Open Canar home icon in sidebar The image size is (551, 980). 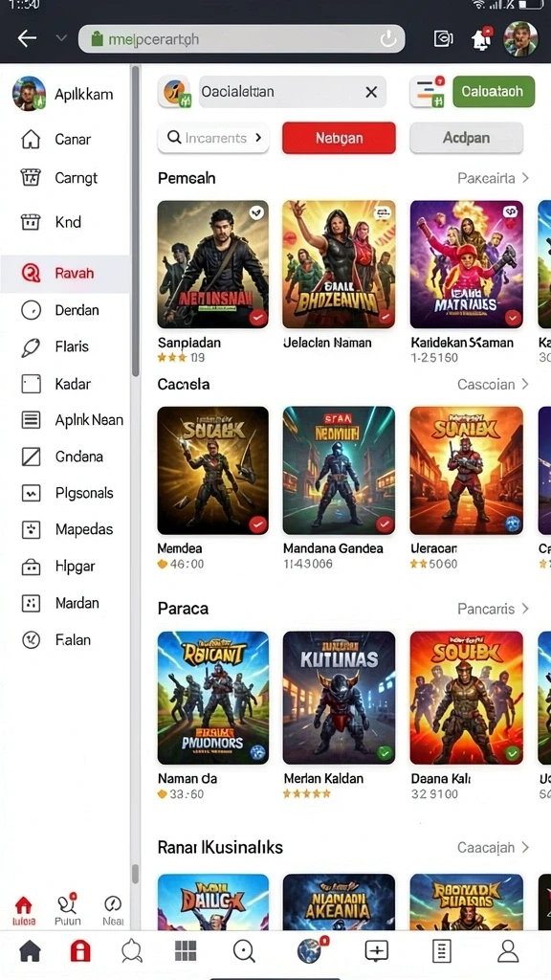(x=31, y=140)
